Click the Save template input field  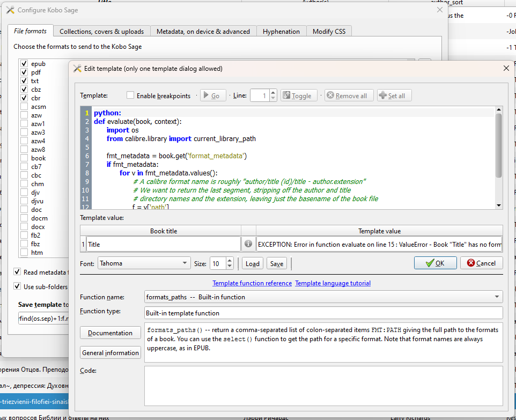pos(43,318)
